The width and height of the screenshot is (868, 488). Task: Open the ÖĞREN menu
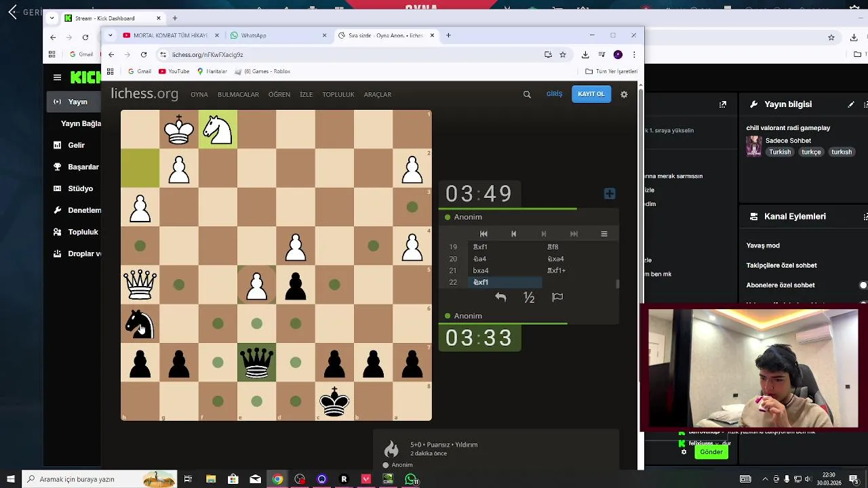279,94
